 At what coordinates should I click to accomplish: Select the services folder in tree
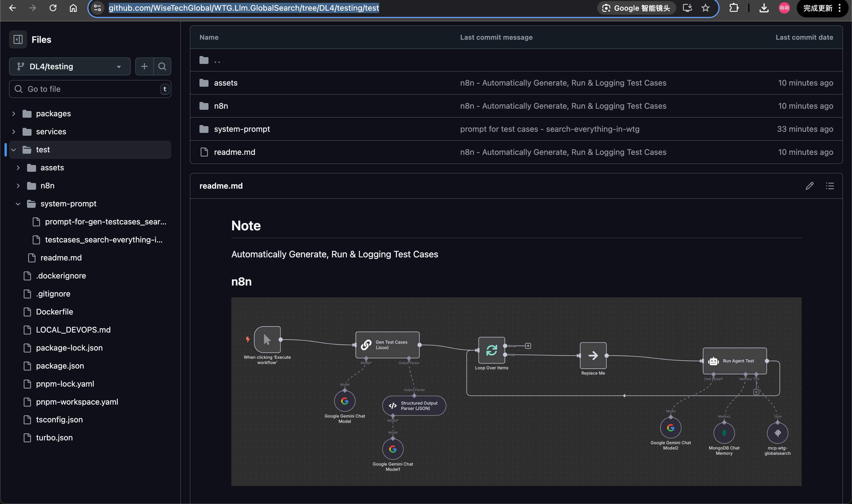[x=51, y=131]
